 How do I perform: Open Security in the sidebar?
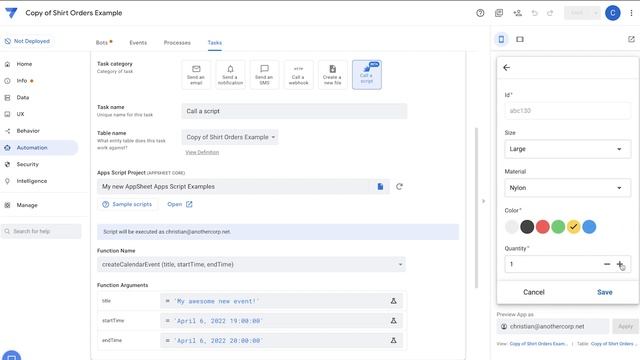coord(27,164)
